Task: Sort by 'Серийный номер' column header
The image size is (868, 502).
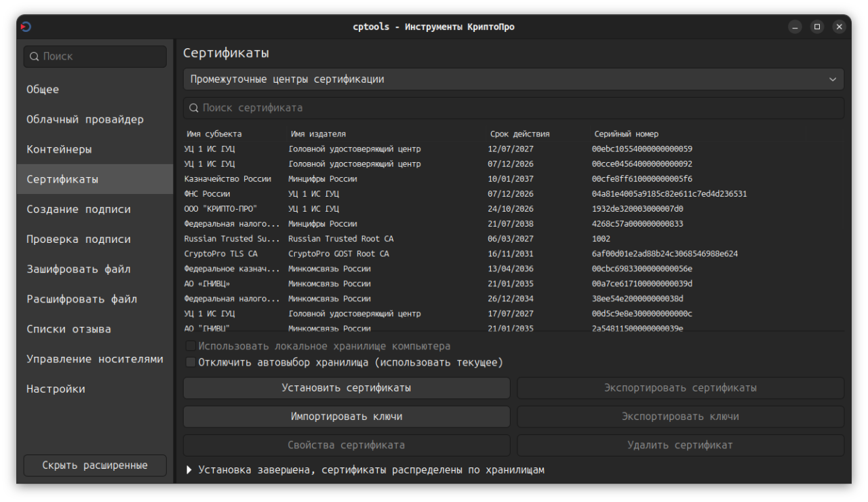Action: click(627, 134)
